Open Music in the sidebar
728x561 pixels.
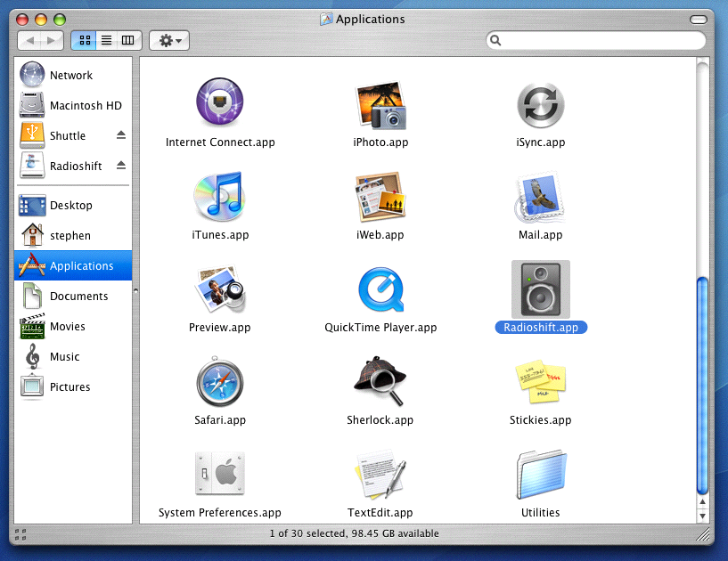pos(73,356)
